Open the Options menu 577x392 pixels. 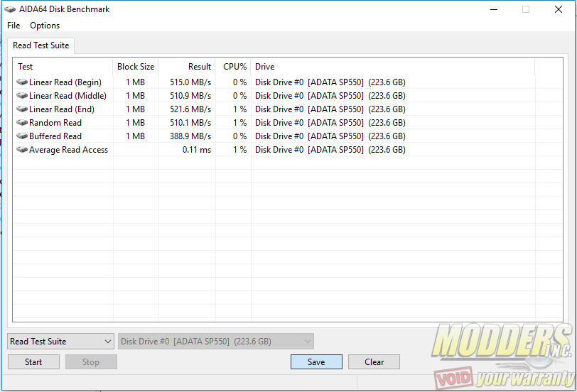45,26
